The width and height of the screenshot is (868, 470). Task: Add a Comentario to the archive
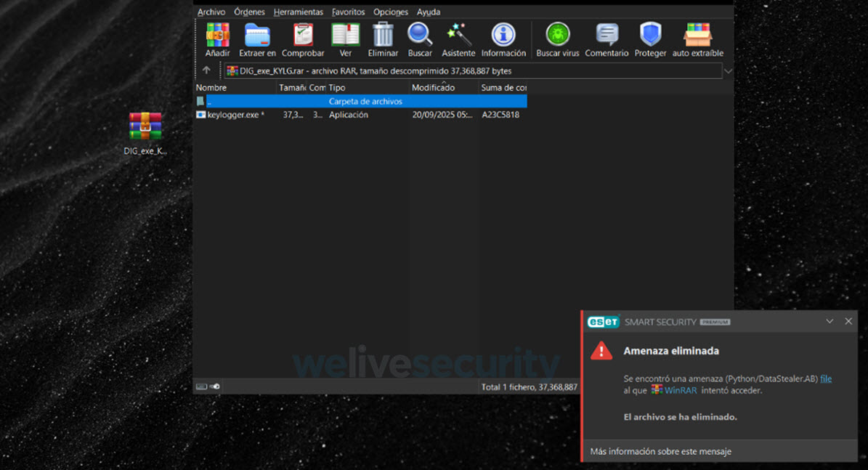point(607,36)
